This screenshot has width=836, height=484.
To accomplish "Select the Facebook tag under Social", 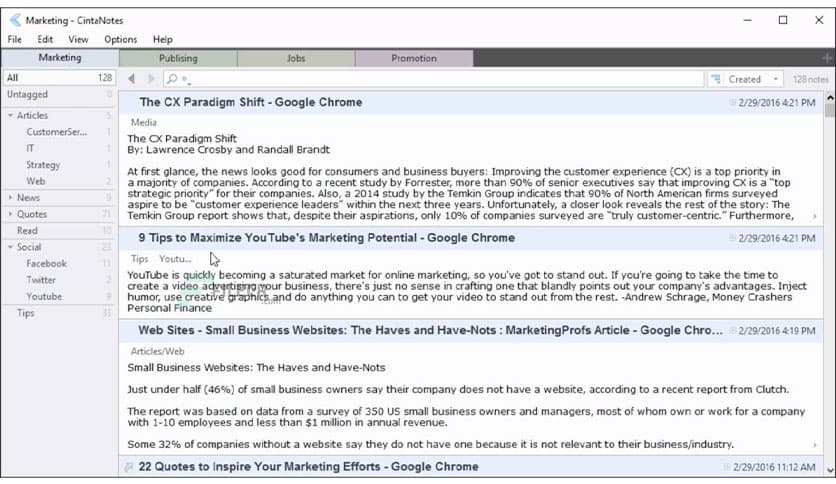I will tap(46, 263).
